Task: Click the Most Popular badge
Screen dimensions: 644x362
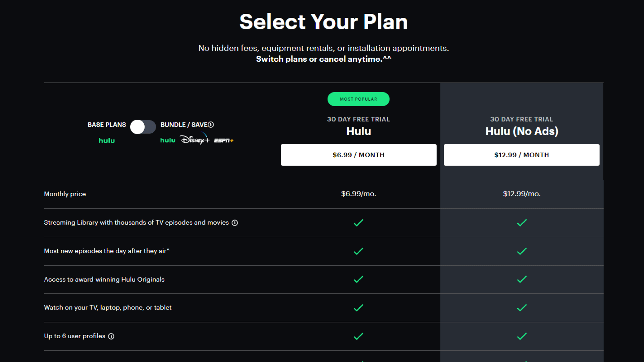Action: (x=358, y=99)
